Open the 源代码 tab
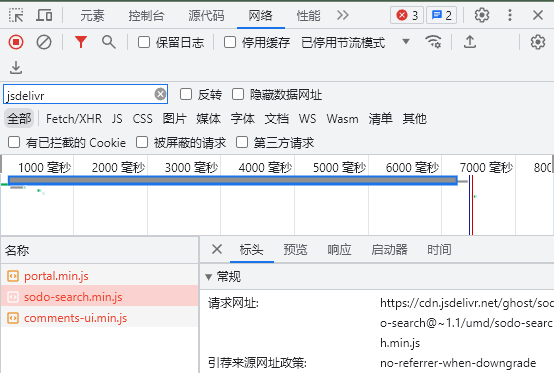The width and height of the screenshot is (554, 373). [x=206, y=16]
